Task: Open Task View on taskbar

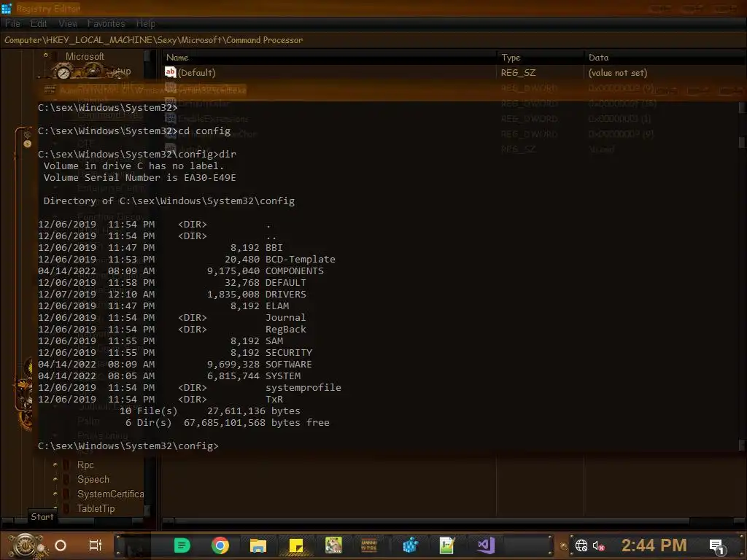Action: pos(96,545)
